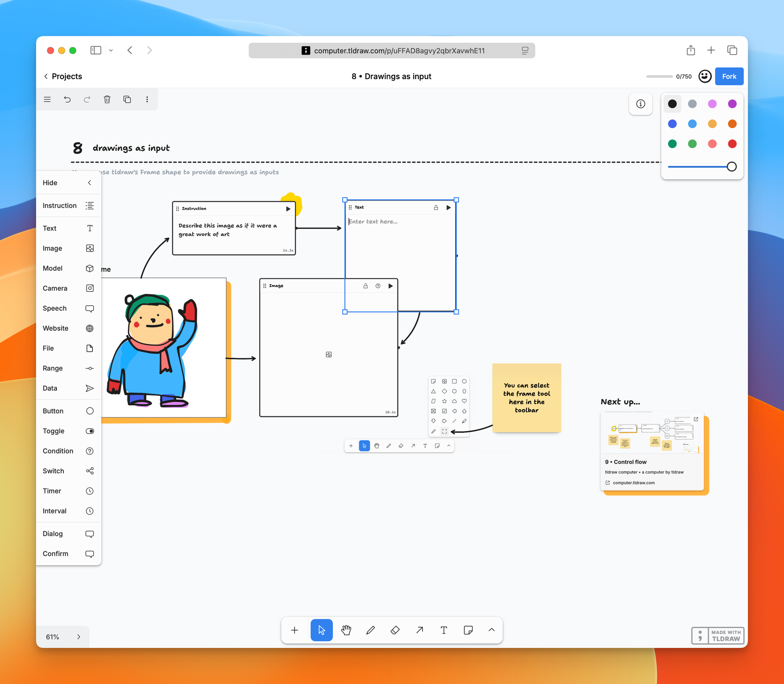Select the arrow tool in bottom toolbar

point(419,630)
